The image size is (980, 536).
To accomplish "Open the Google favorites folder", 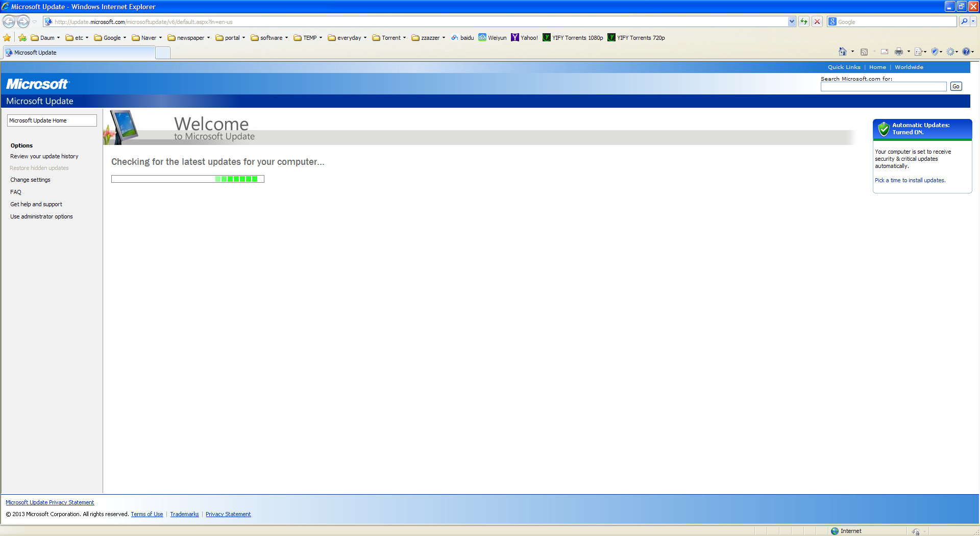I will [110, 38].
